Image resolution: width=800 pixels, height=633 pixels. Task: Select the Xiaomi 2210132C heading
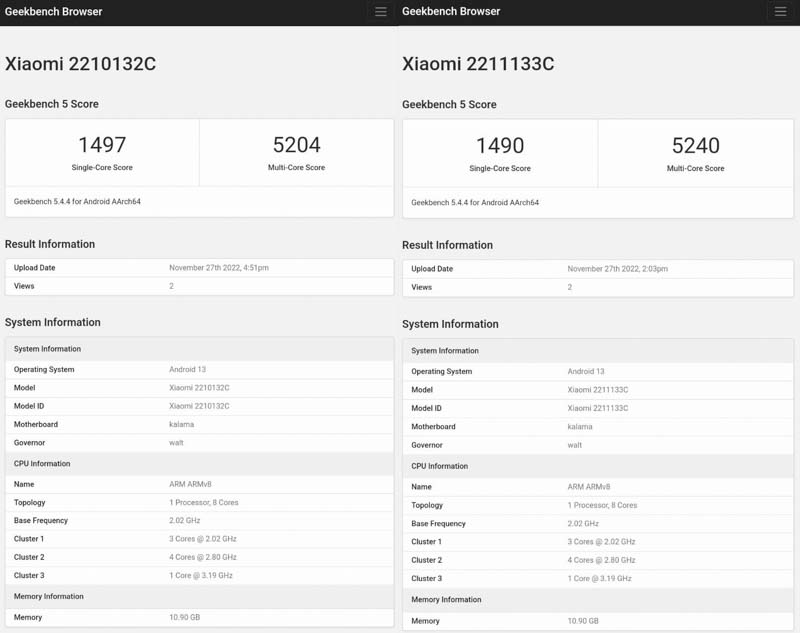(x=81, y=64)
